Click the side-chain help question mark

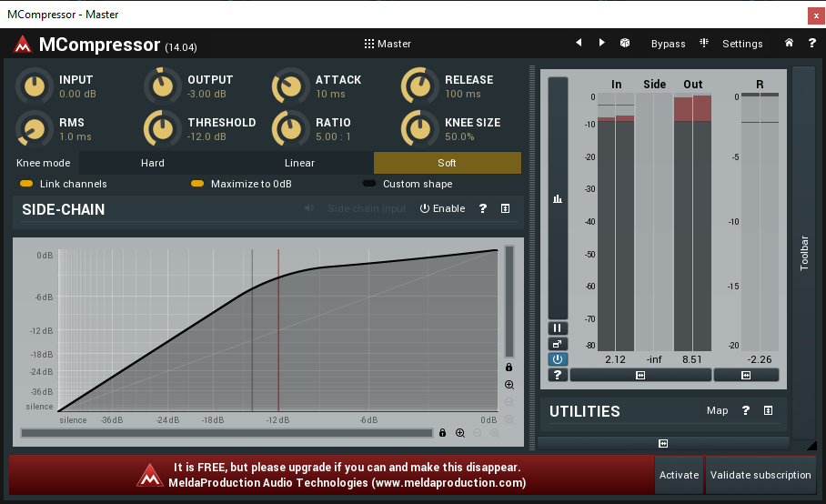pos(483,208)
